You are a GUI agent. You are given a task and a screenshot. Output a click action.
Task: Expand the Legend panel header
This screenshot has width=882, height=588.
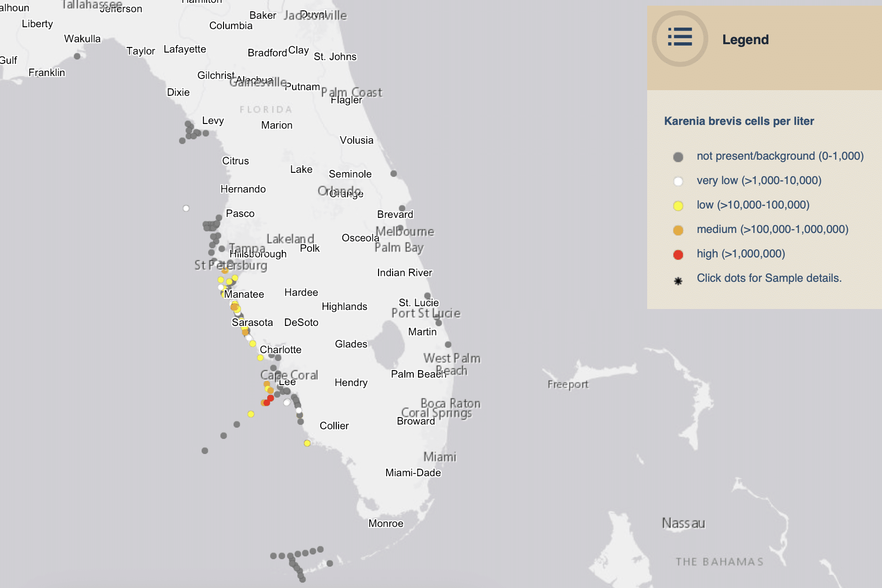pos(745,39)
